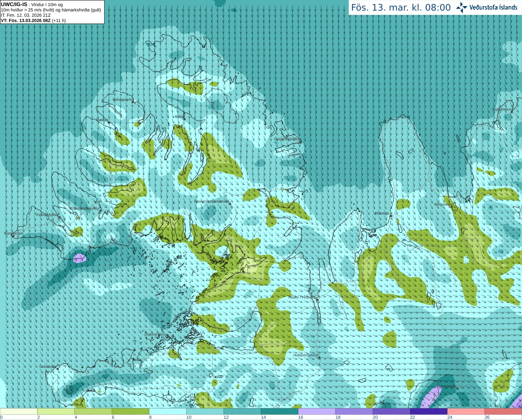522x420 pixels.
Task: Click the forecast time 'Fös. 13. mar. kl. 08:00'
Action: (x=401, y=8)
